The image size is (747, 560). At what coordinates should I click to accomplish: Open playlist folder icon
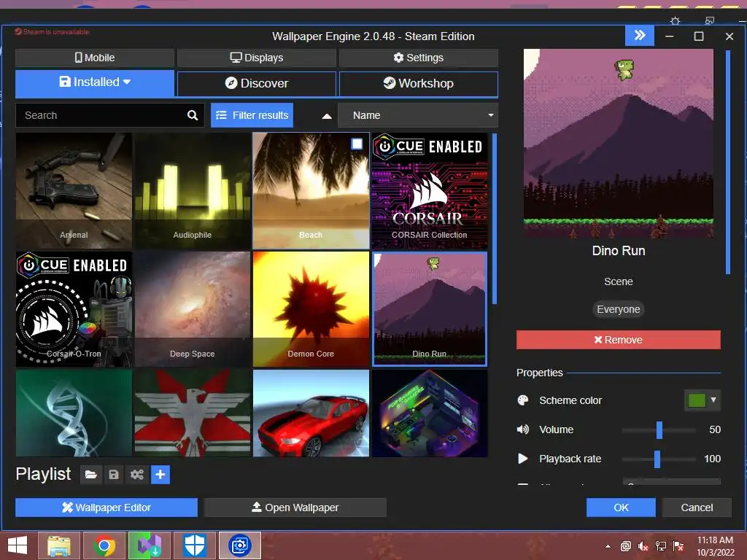tap(90, 475)
